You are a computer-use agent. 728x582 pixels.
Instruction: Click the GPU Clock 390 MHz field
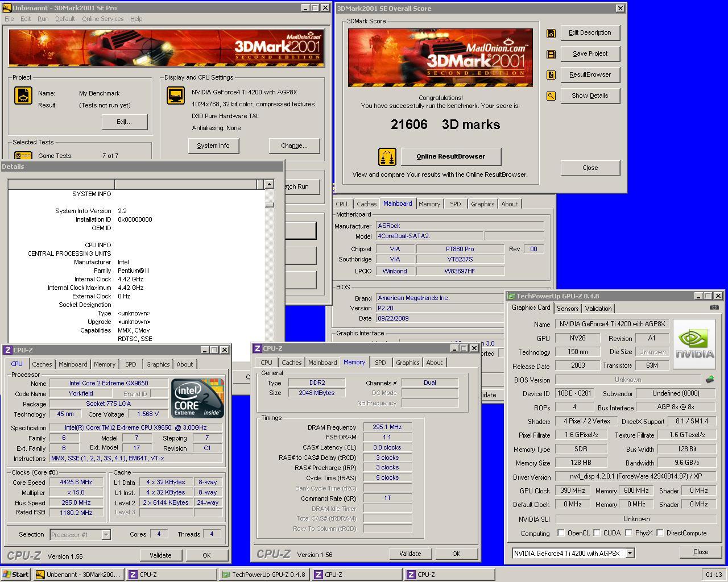[x=574, y=490]
